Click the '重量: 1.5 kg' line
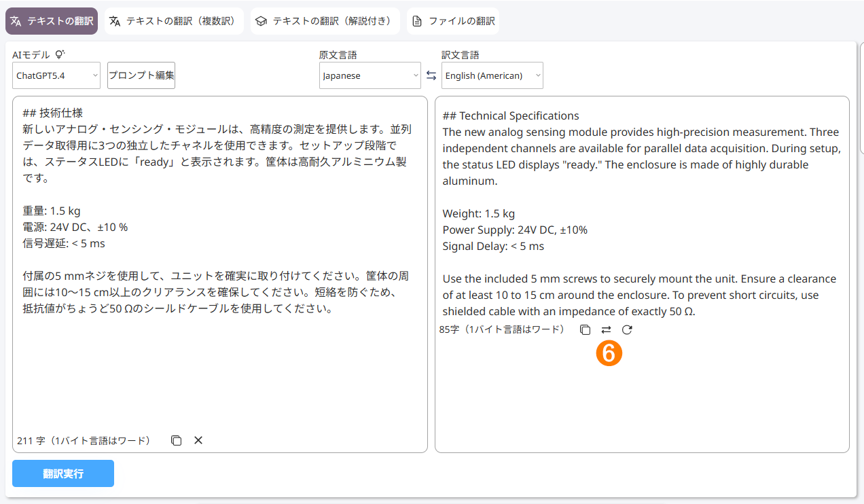The height and width of the screenshot is (504, 864). 52,211
